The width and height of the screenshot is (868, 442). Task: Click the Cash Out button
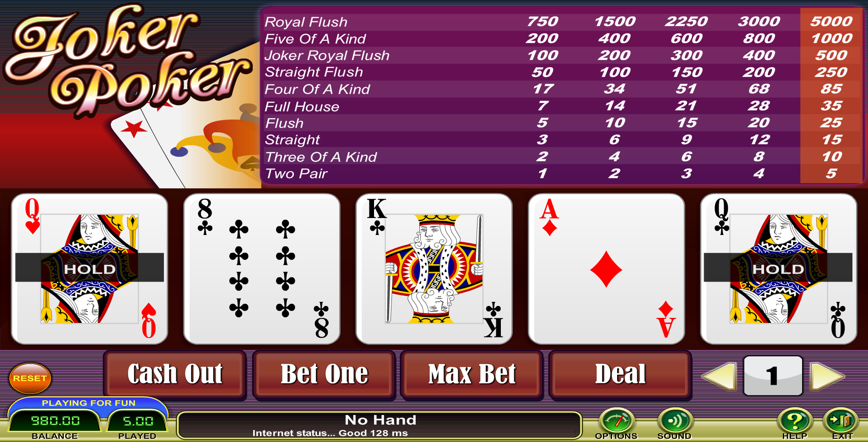click(x=175, y=374)
